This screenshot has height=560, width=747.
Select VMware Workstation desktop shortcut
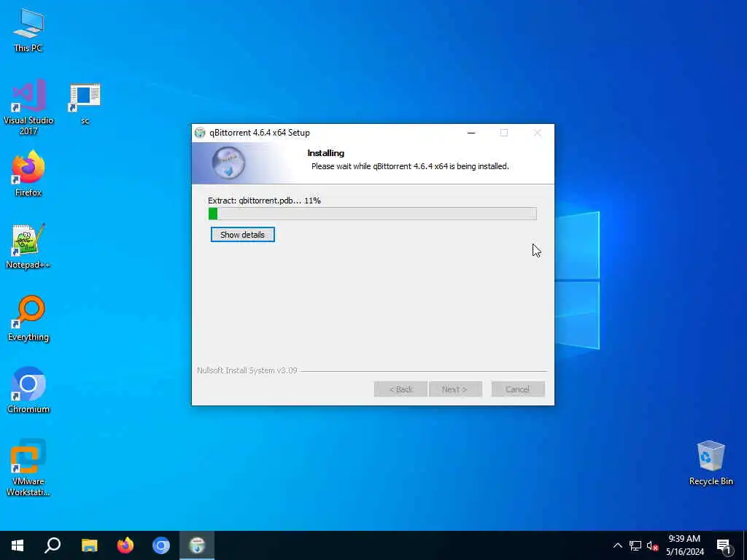[x=28, y=468]
